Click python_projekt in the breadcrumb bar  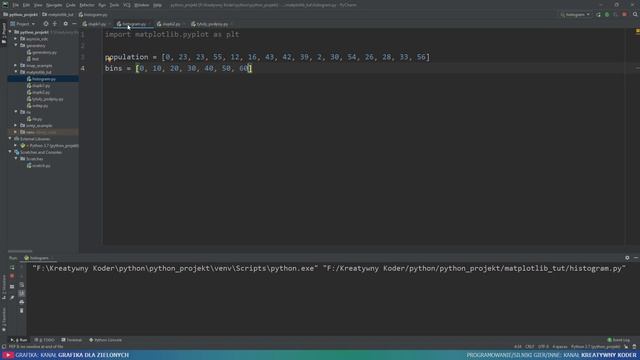point(20,15)
